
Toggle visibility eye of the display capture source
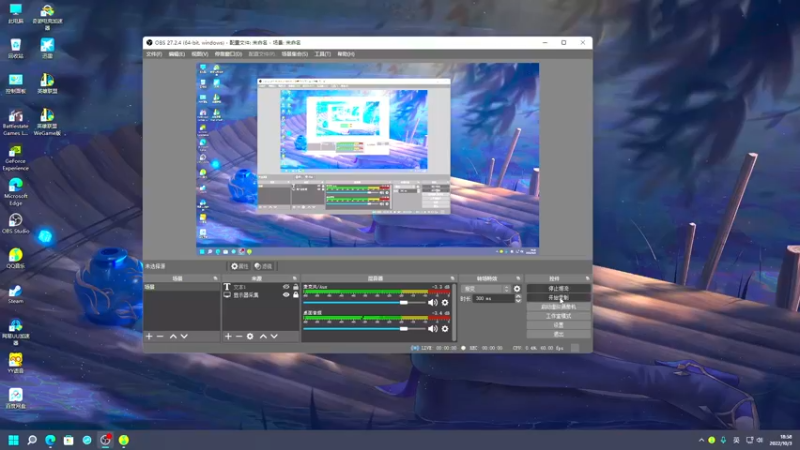pos(286,295)
